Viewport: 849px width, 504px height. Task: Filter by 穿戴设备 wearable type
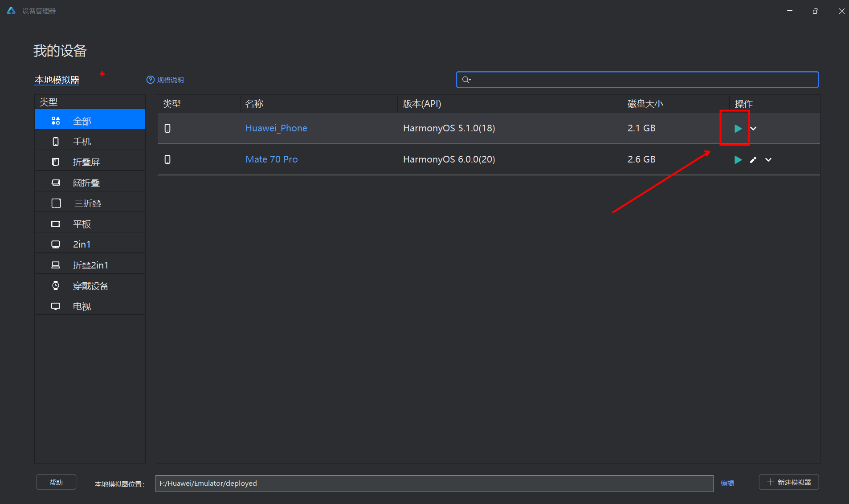tap(90, 286)
